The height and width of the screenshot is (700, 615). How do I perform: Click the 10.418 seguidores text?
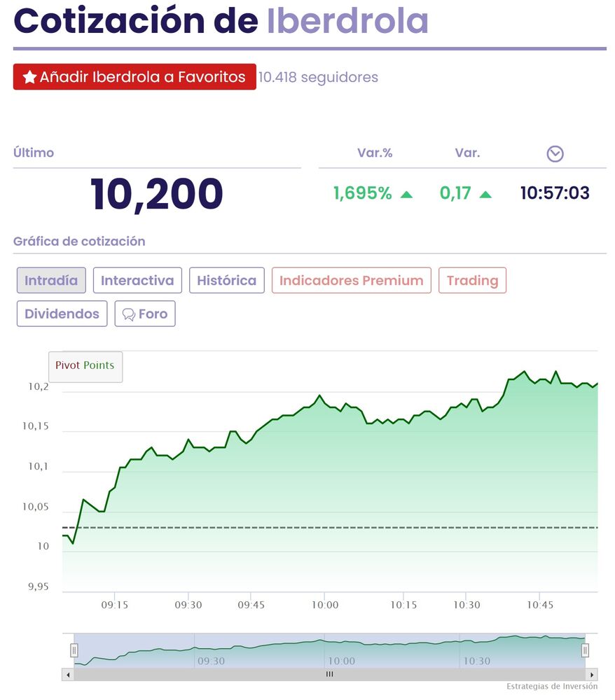click(318, 77)
